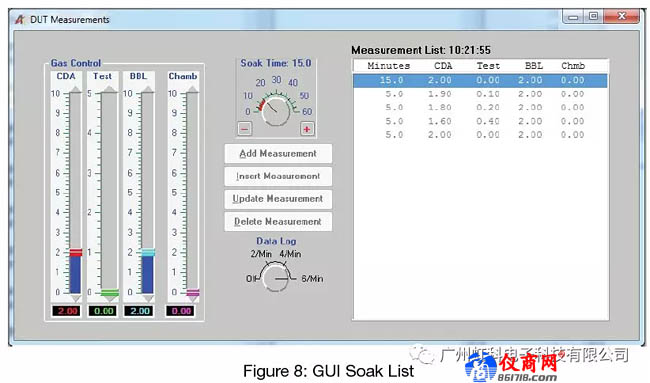Click the BBL slider down arrow
Screen dimensions: 650x383
click(148, 298)
